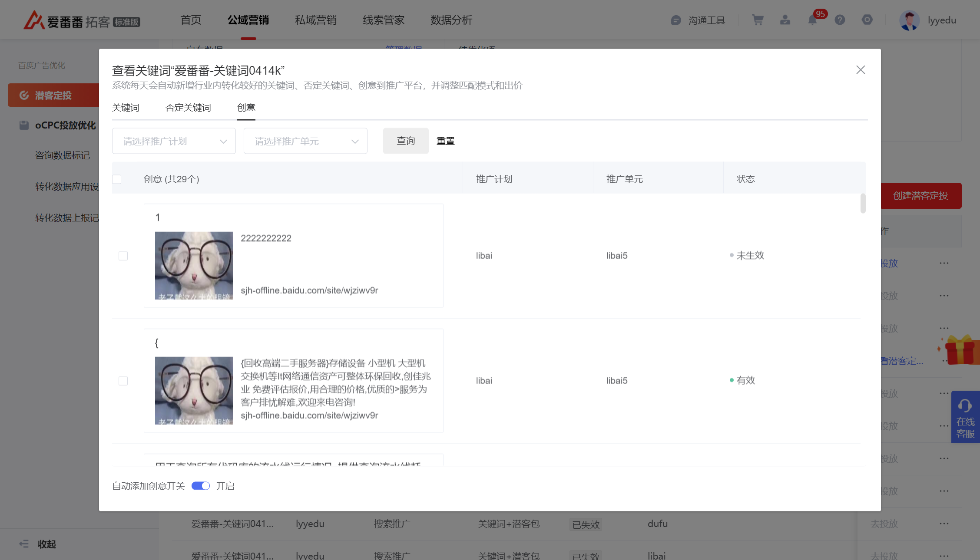Image resolution: width=980 pixels, height=560 pixels.
Task: Go to 首页 in top navigation
Action: (191, 20)
